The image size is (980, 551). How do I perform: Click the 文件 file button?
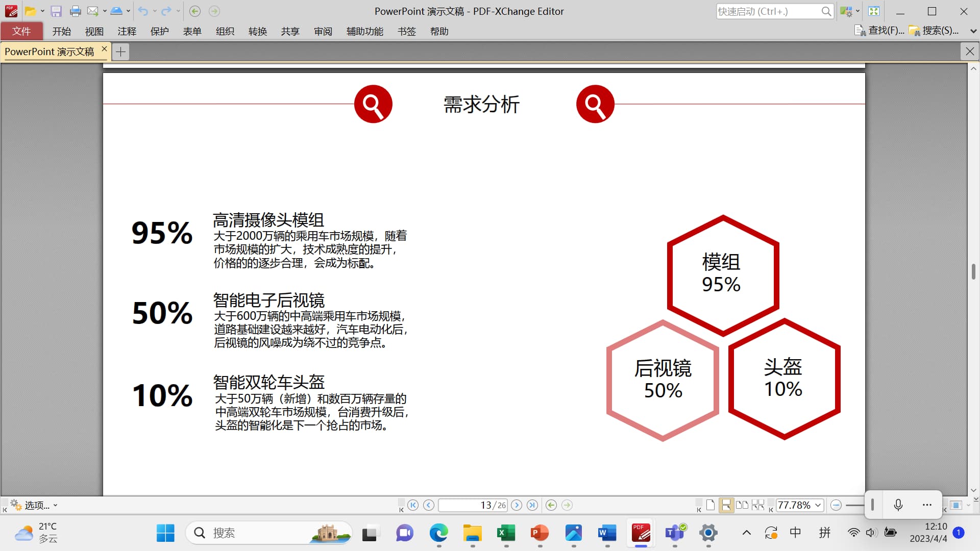21,31
